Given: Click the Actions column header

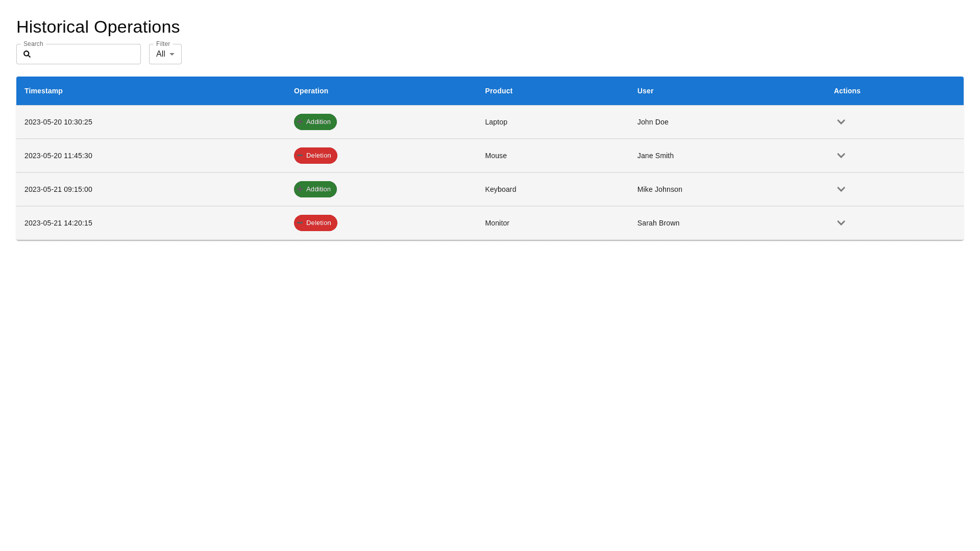Looking at the screenshot, I should [x=847, y=91].
